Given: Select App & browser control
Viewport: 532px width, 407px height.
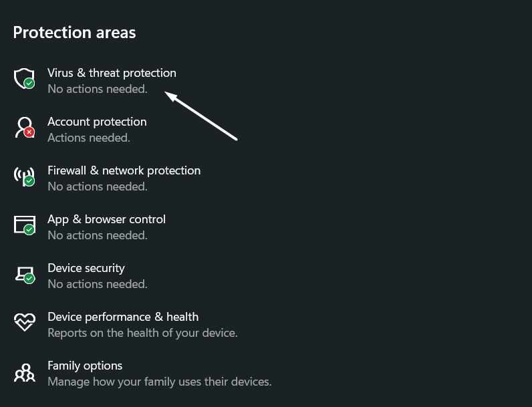Looking at the screenshot, I should tap(106, 219).
